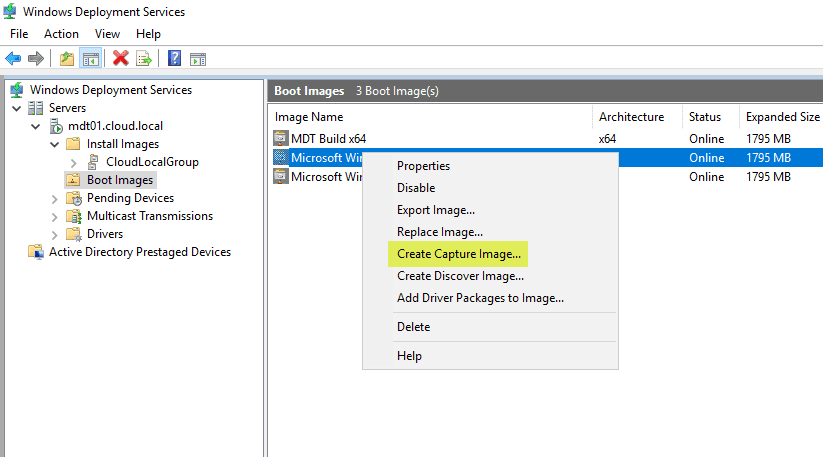The height and width of the screenshot is (457, 823).
Task: Expand the Pending Devices node
Action: [x=55, y=198]
